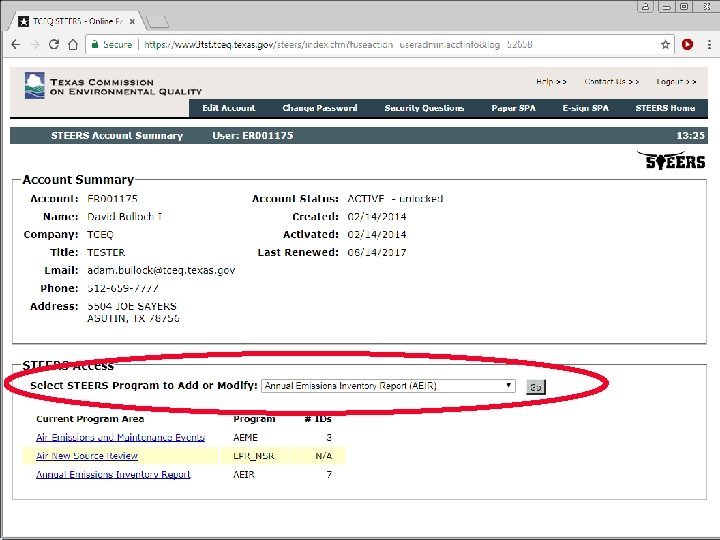Open the browser home page icon
This screenshot has width=720, height=540.
coord(73,45)
